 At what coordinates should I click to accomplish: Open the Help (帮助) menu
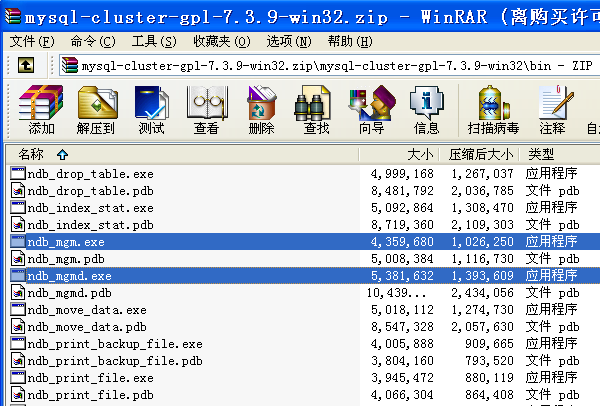pyautogui.click(x=350, y=41)
